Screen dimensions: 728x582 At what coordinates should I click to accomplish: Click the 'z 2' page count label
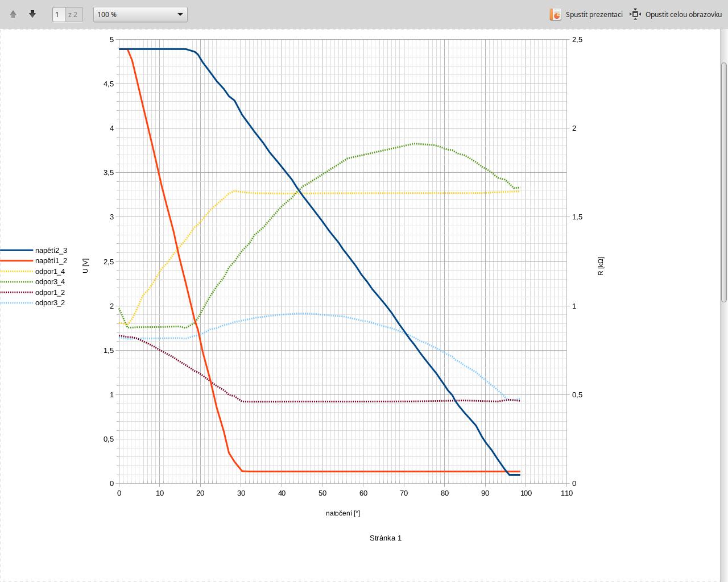pos(73,14)
